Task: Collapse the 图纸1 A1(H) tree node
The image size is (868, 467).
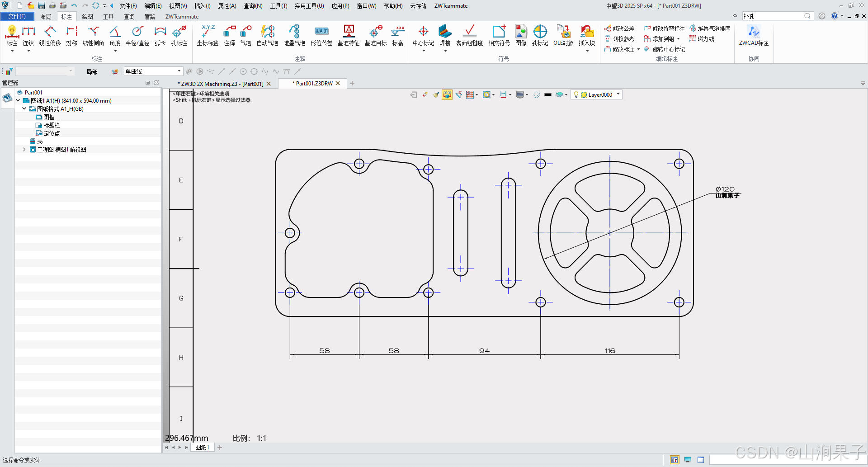Action: 18,100
